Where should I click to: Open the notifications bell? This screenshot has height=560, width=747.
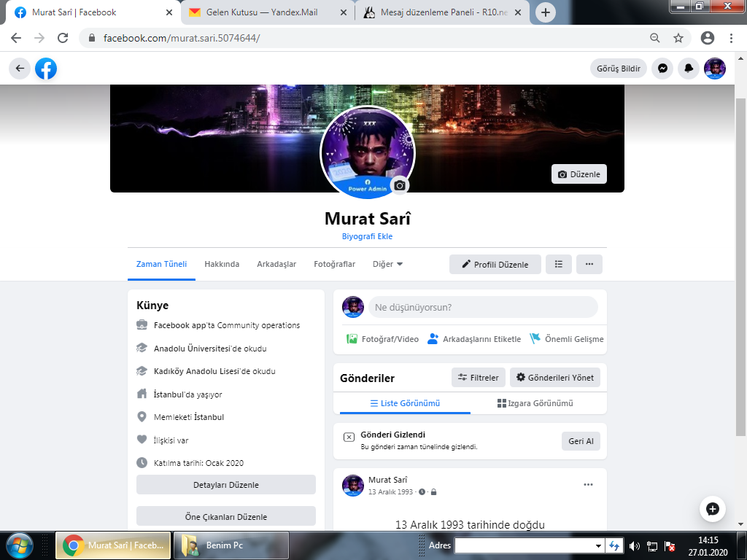coord(689,69)
